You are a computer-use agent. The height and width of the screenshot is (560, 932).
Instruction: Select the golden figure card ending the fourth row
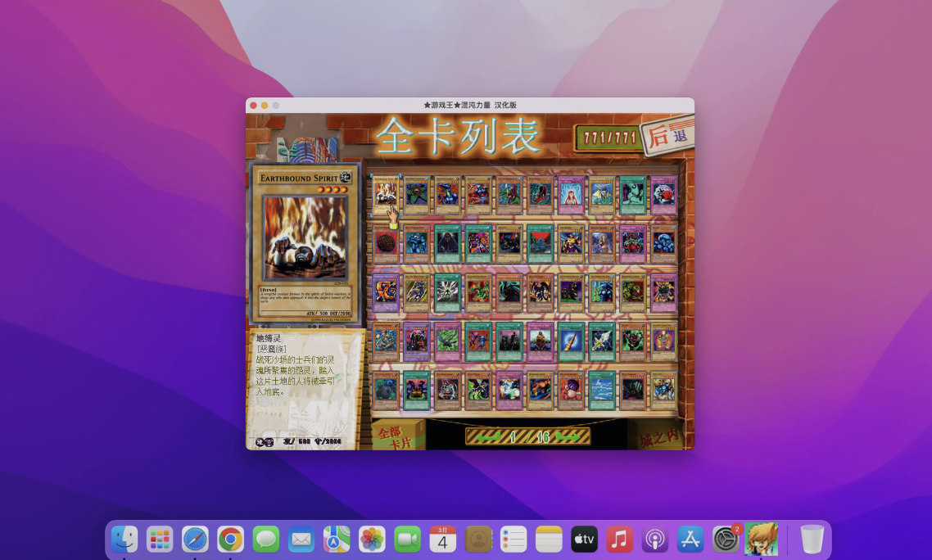pos(663,342)
